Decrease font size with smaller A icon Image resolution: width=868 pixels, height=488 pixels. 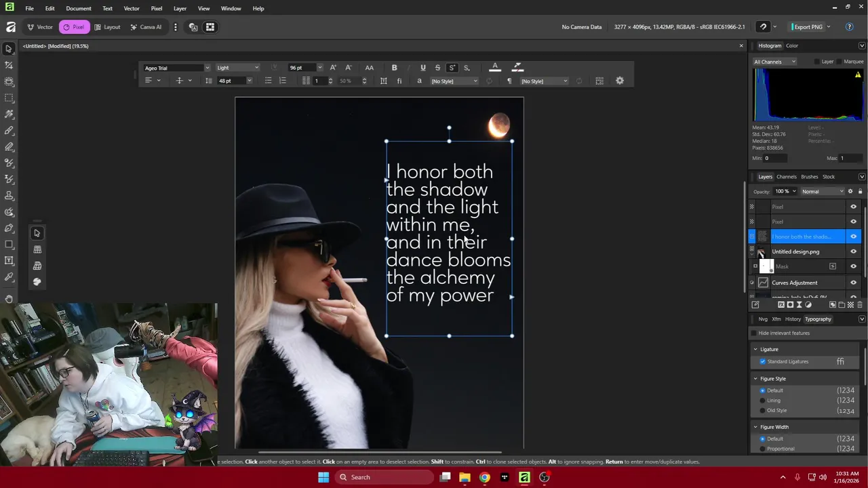click(x=348, y=68)
